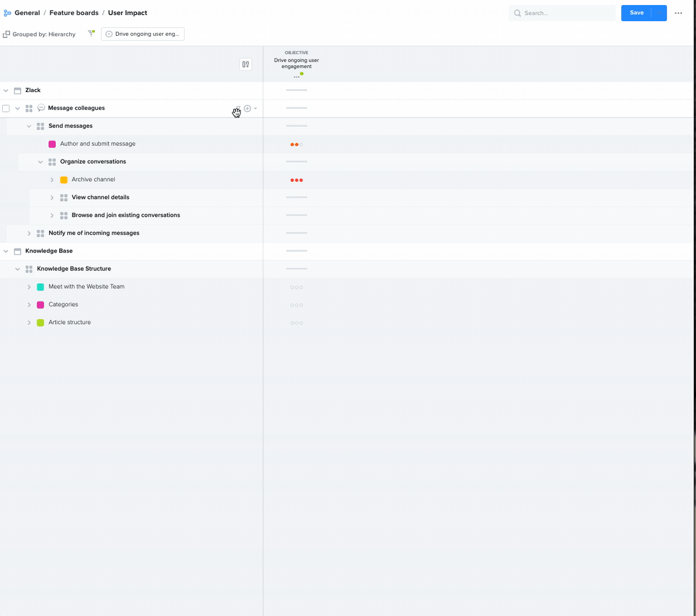Screen dimensions: 696x616
Task: Click the Drive ongoing user engagement column header
Action: point(297,63)
